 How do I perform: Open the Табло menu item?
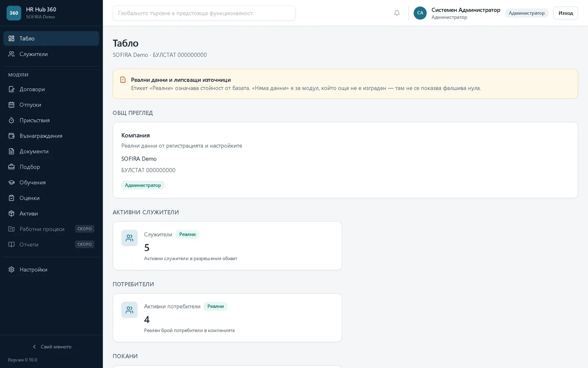(x=51, y=38)
